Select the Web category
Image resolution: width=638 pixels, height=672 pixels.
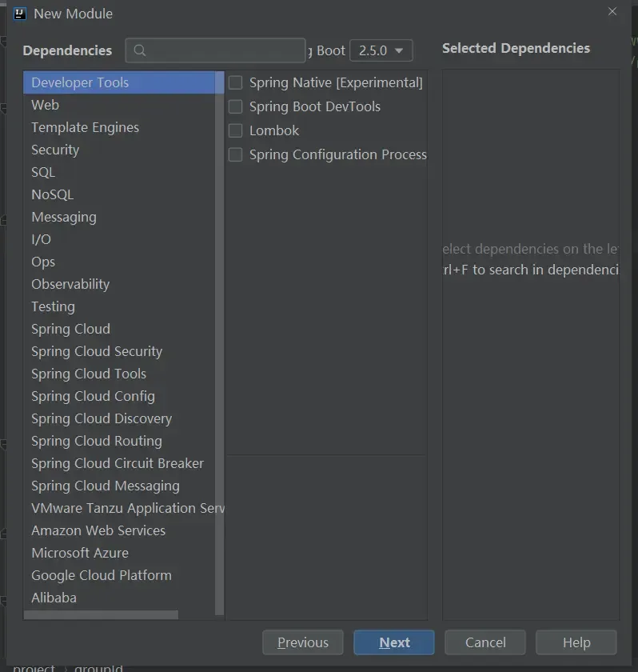45,105
